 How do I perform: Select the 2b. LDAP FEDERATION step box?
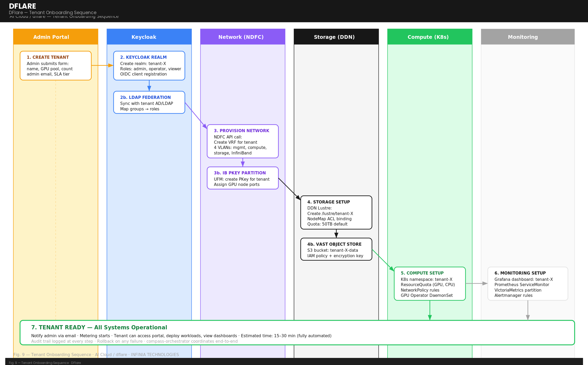pos(149,103)
